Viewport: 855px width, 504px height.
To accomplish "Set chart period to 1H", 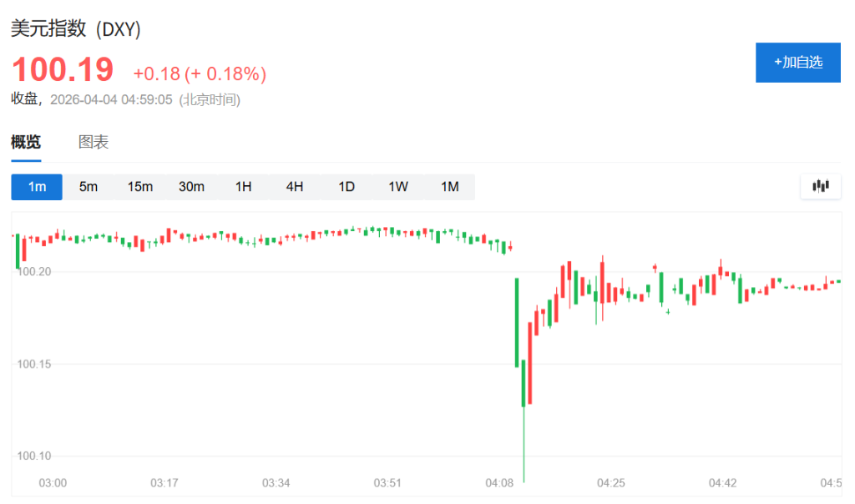I will pyautogui.click(x=243, y=187).
